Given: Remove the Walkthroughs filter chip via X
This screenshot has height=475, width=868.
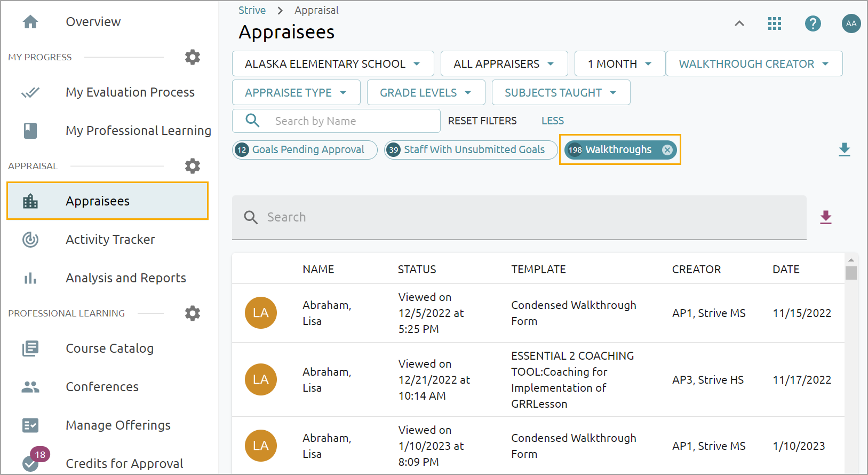Looking at the screenshot, I should (667, 150).
